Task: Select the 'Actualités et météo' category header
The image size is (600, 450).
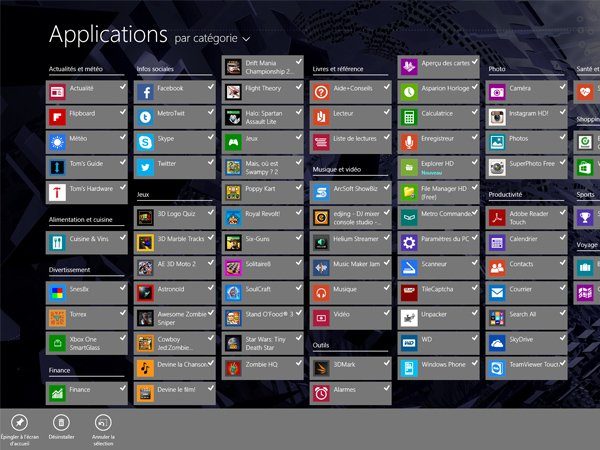Action: [76, 69]
